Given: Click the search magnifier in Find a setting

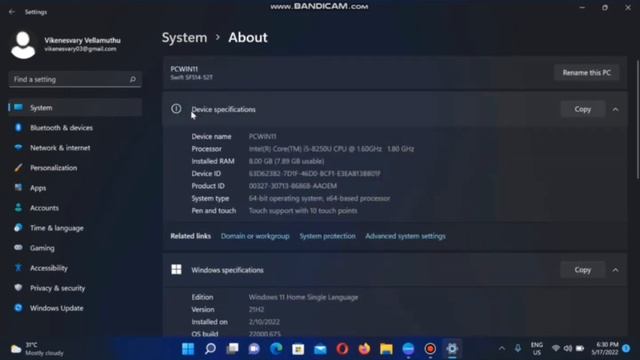Looking at the screenshot, I should pyautogui.click(x=133, y=79).
